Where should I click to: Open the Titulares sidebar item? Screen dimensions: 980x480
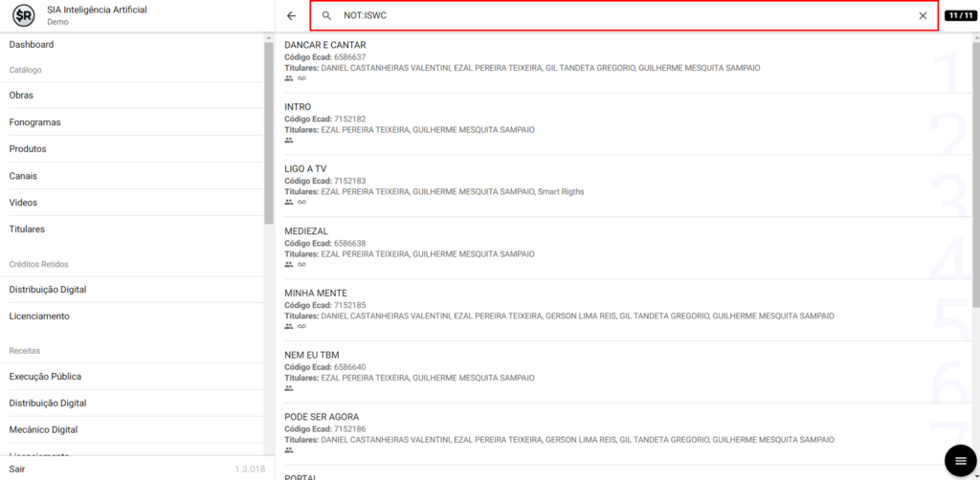pos(27,229)
